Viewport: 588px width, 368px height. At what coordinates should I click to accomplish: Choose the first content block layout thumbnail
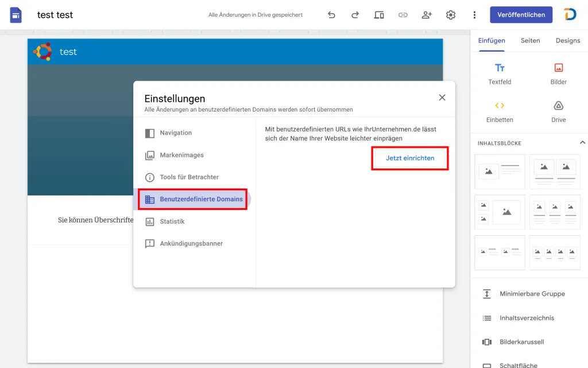(500, 171)
